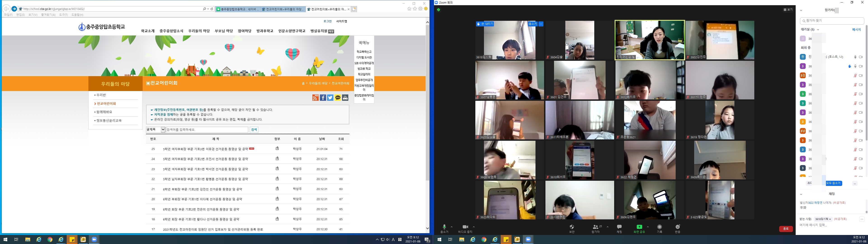The width and height of the screenshot is (868, 244).
Task: Open the Zoom 반응 reactions icon
Action: (678, 227)
